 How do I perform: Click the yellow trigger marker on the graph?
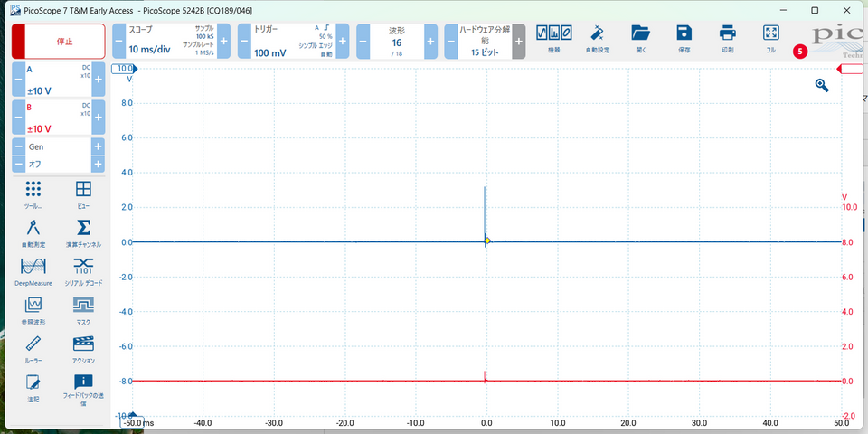coord(487,241)
